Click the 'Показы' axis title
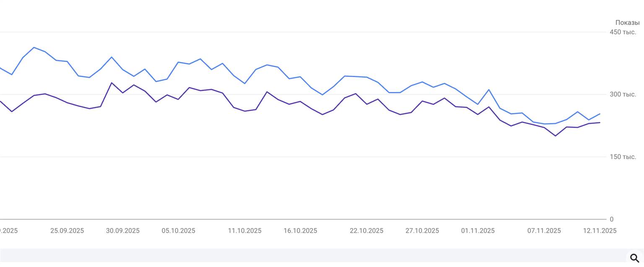Image resolution: width=644 pixels, height=267 pixels. [x=627, y=23]
